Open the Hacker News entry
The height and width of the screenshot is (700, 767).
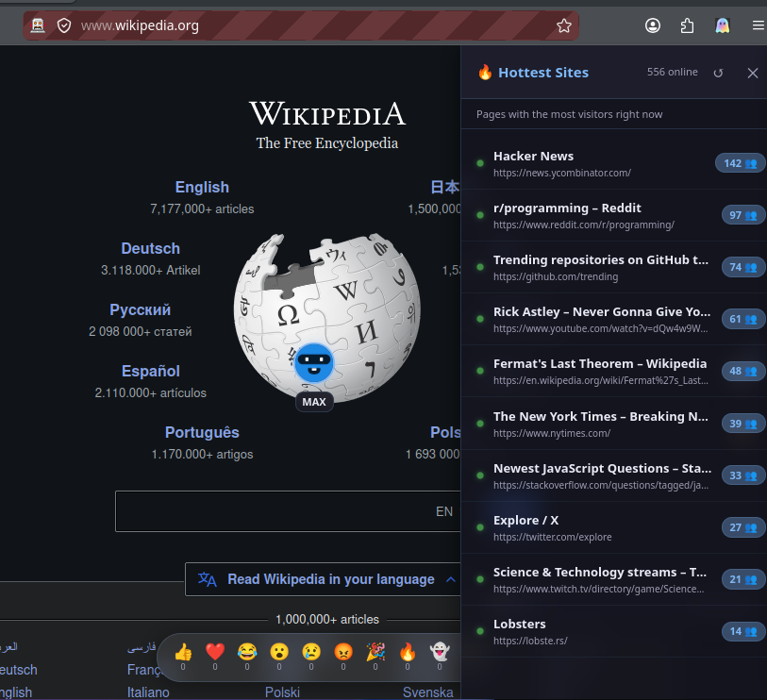[614, 164]
